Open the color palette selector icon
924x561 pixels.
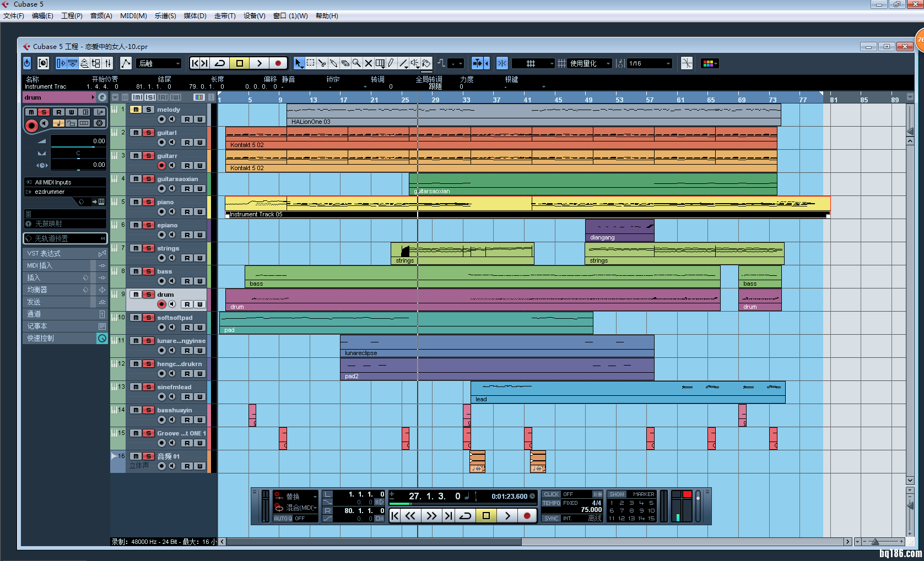pyautogui.click(x=710, y=63)
